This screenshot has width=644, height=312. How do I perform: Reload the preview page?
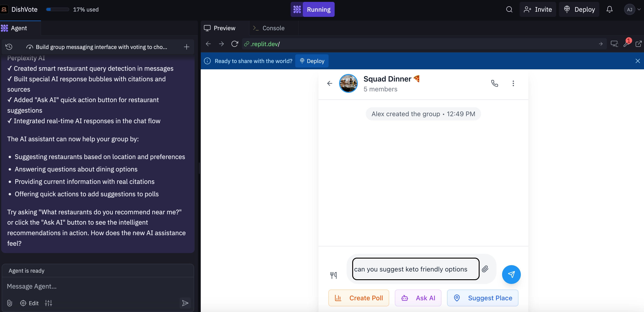(x=234, y=44)
